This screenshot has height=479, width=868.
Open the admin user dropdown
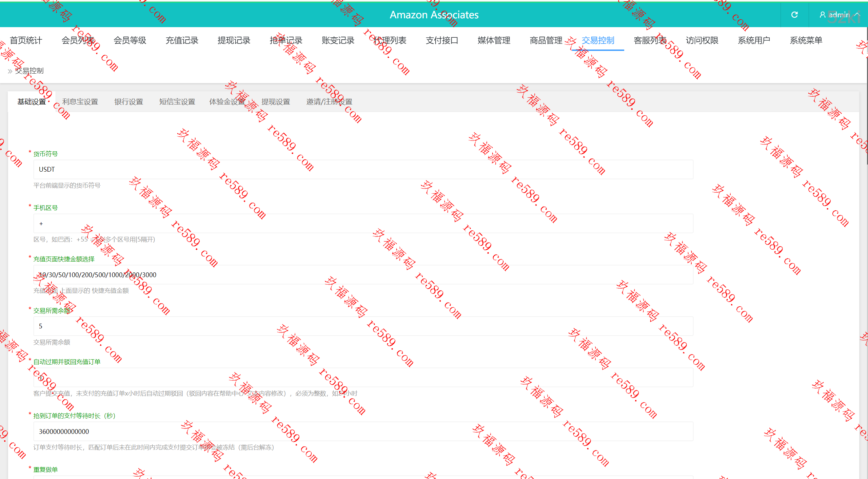click(840, 15)
